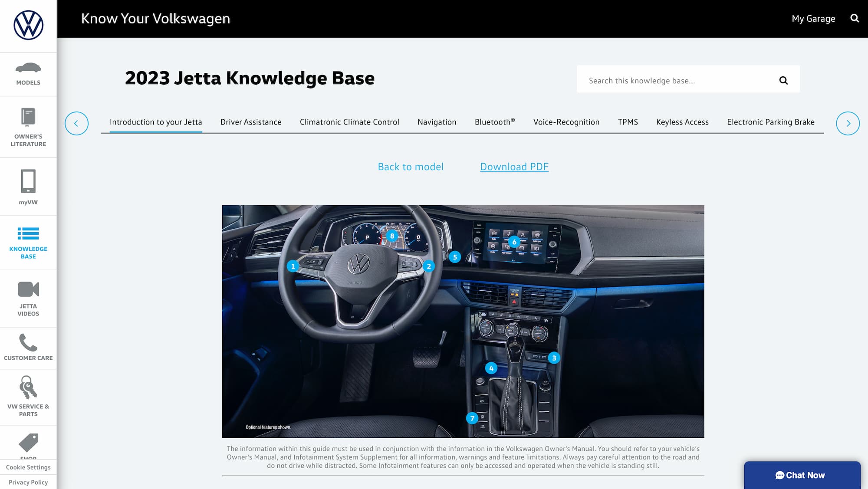Image resolution: width=868 pixels, height=489 pixels.
Task: Focus the knowledge base search field
Action: pyautogui.click(x=677, y=81)
